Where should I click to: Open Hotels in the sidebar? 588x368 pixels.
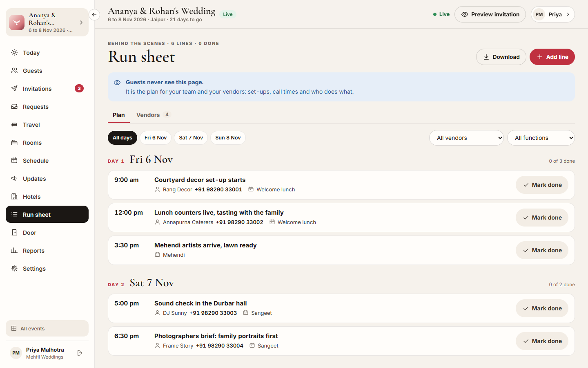coord(47,197)
